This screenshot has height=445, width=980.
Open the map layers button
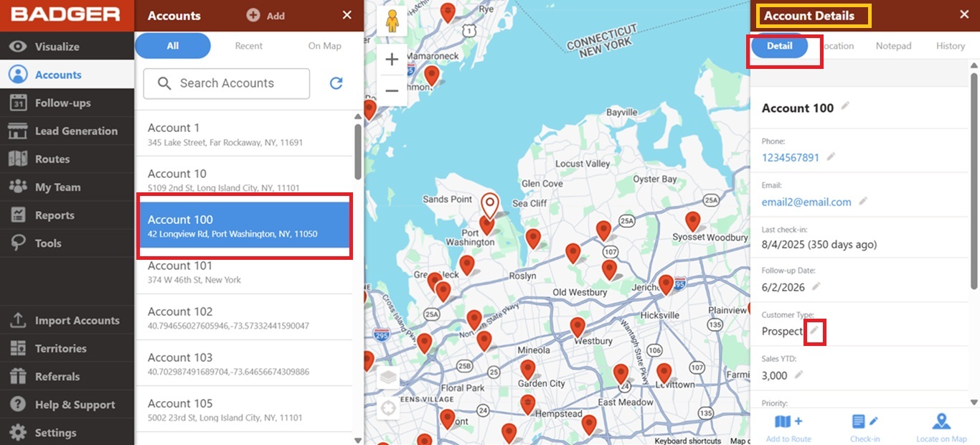(x=388, y=377)
